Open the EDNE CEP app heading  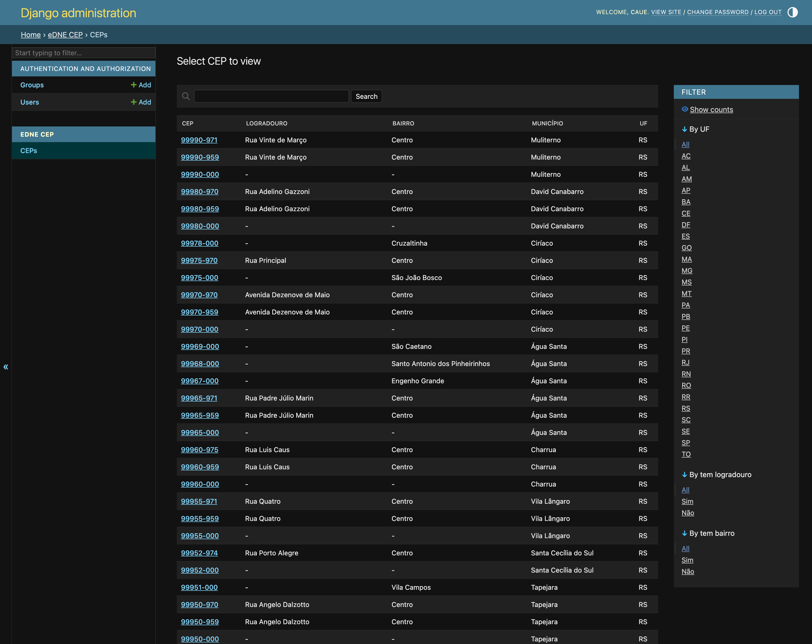(37, 135)
